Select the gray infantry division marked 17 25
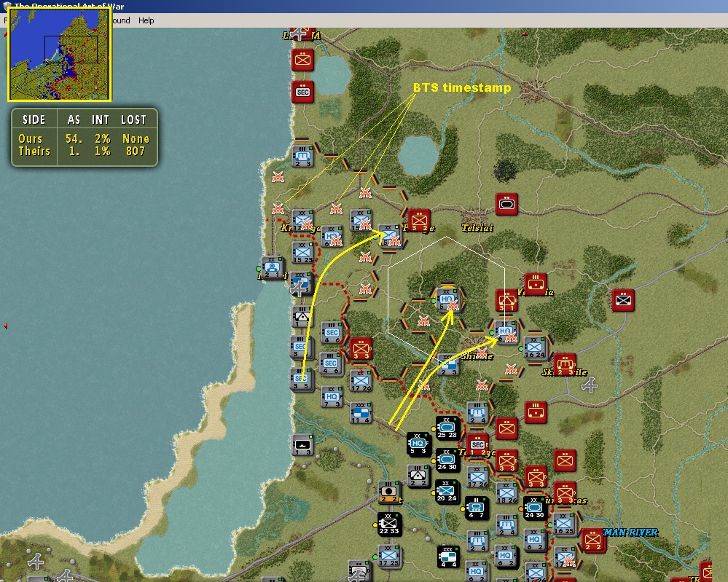Viewport: 728px width, 582px height. (389, 557)
